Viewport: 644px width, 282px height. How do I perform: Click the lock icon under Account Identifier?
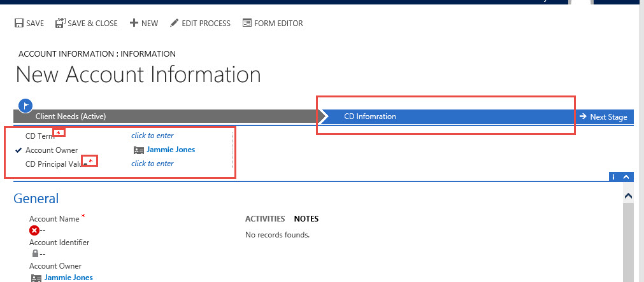(35, 253)
